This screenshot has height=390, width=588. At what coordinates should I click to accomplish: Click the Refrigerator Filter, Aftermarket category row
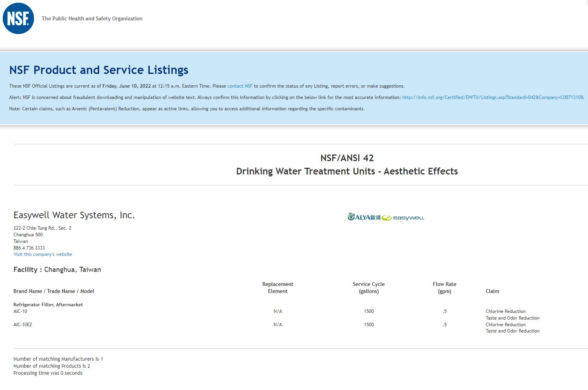click(x=48, y=305)
